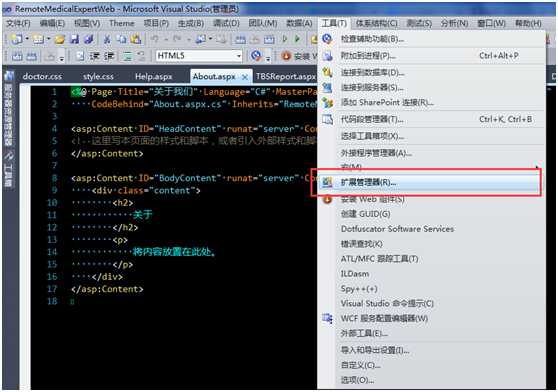The height and width of the screenshot is (392, 558).
Task: Click the 连接到数据库 icon in menu
Action: point(327,73)
